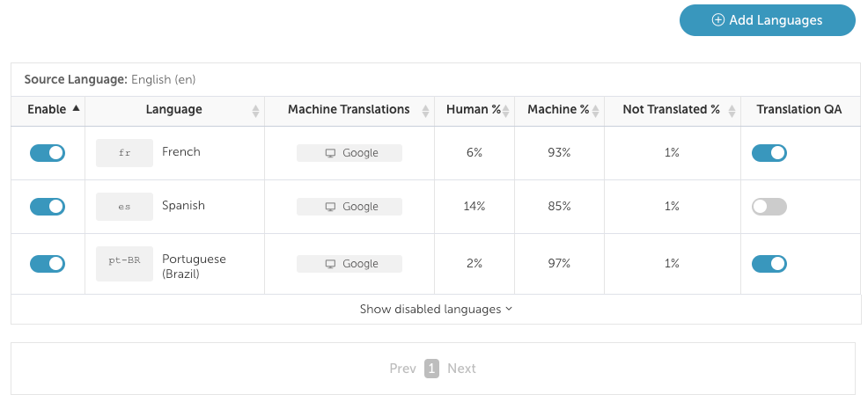This screenshot has height=402, width=868.
Task: Sort by Machine % column arrows
Action: coord(596,111)
